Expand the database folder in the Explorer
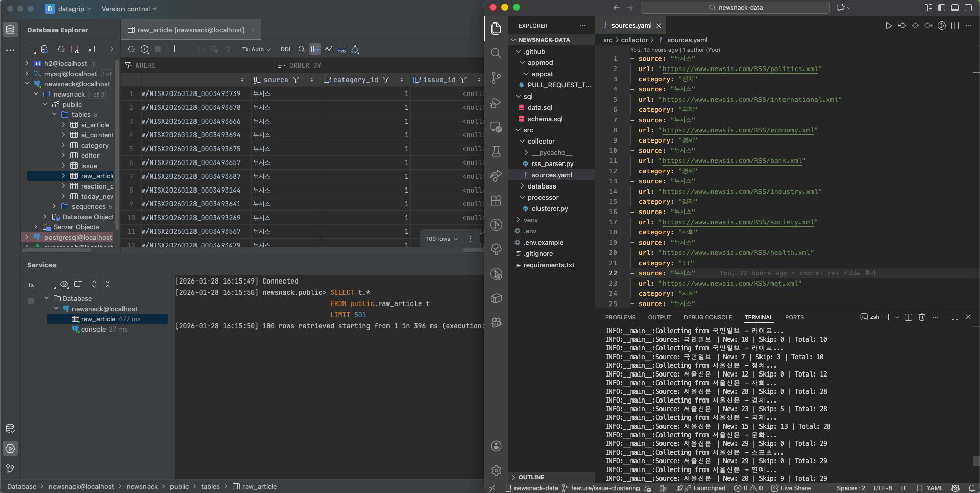980x493 pixels. pyautogui.click(x=542, y=186)
